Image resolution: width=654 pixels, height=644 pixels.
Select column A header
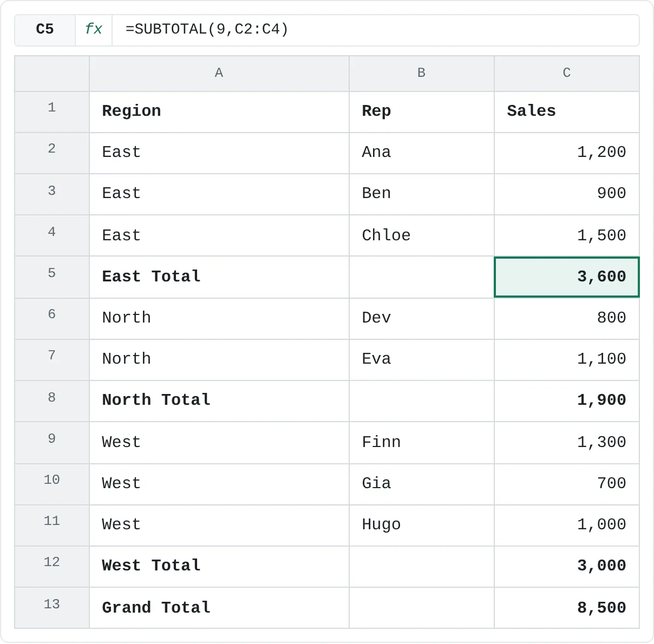point(219,74)
